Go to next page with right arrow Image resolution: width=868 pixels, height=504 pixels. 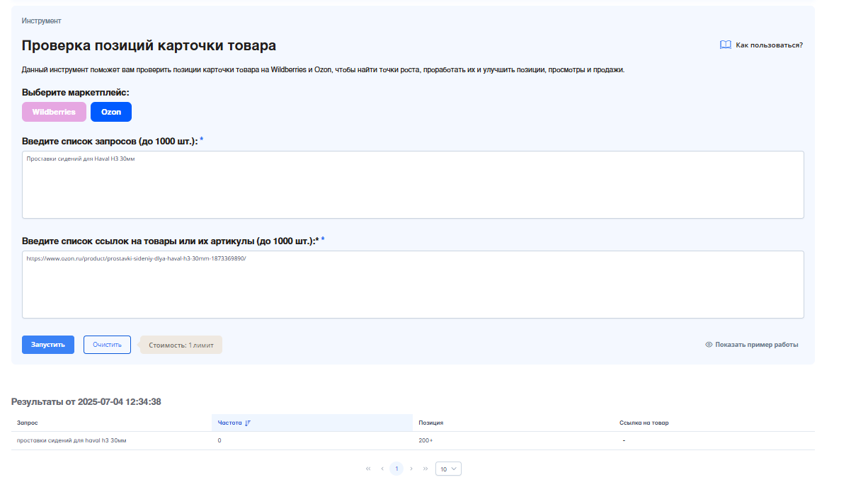(x=411, y=469)
